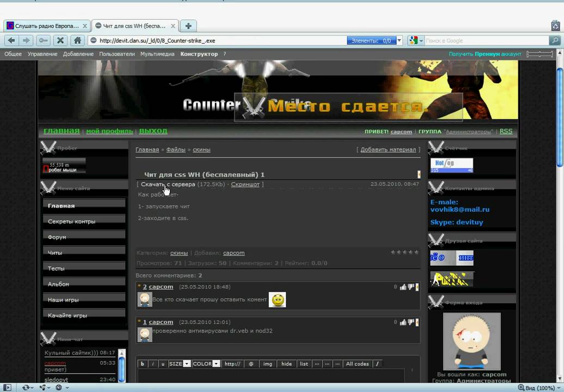Thumbs down comment 2 by capcom
This screenshot has width=564, height=392.
pyautogui.click(x=411, y=287)
